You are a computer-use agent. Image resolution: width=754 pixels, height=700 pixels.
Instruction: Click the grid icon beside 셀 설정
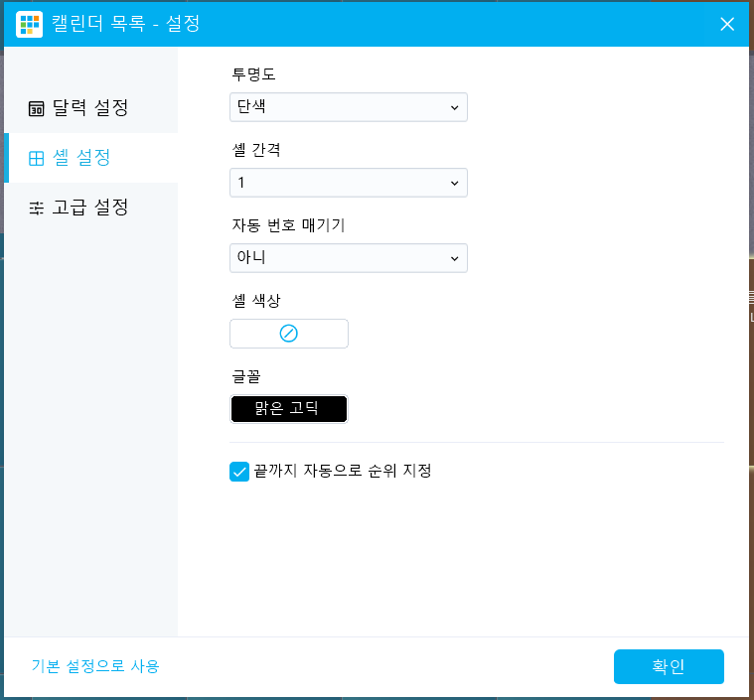36,158
